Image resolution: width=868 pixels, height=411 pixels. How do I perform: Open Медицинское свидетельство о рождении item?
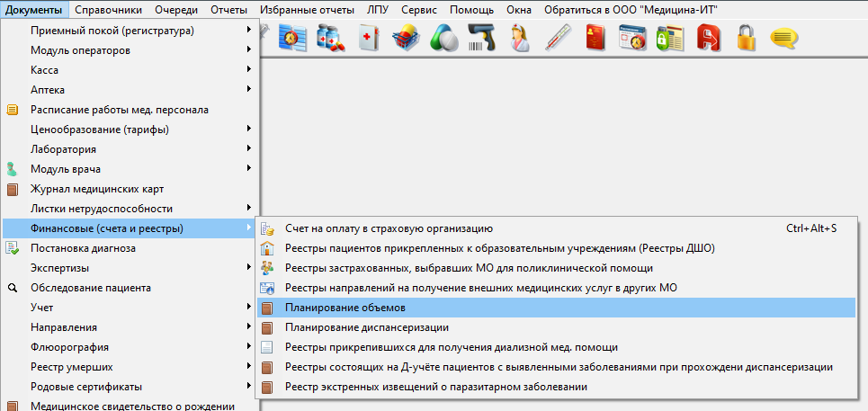click(130, 406)
